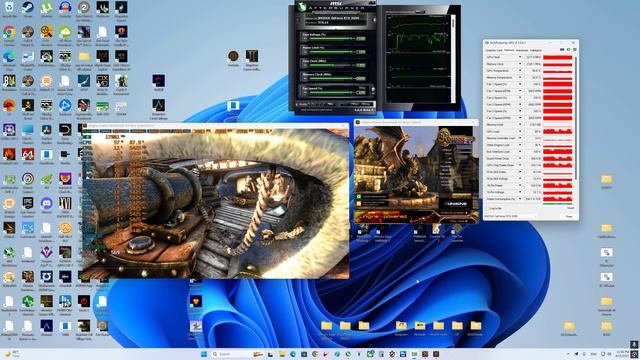Open GPU Clock sensor dropdown arrow

coord(520,57)
